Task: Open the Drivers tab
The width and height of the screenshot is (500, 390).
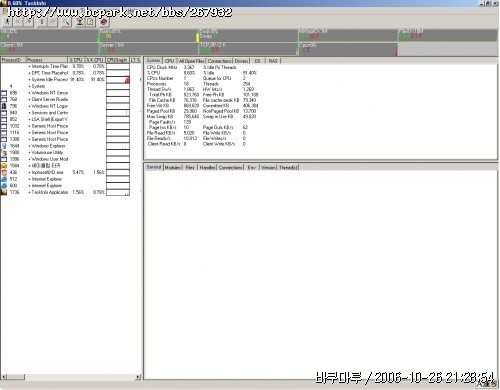Action: point(241,61)
